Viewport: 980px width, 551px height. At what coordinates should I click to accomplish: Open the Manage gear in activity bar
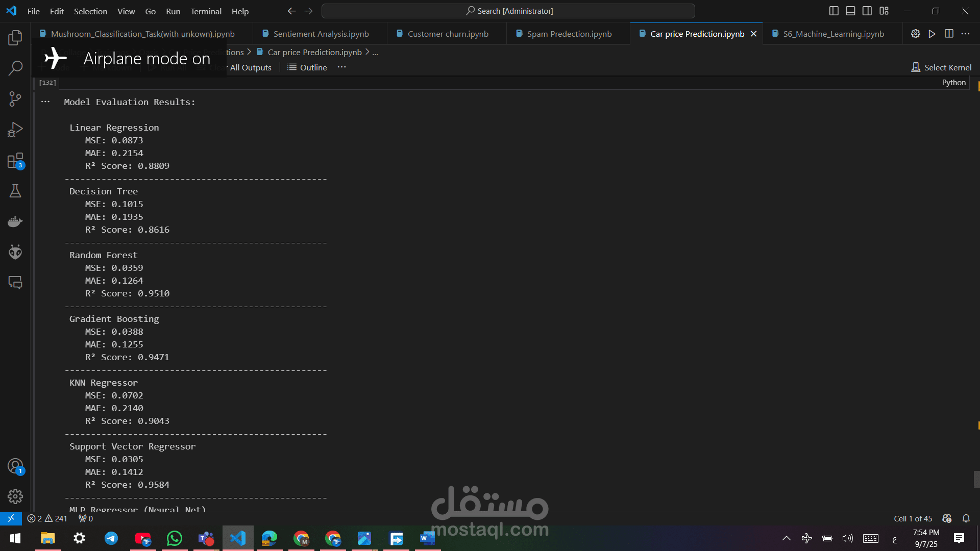[15, 496]
